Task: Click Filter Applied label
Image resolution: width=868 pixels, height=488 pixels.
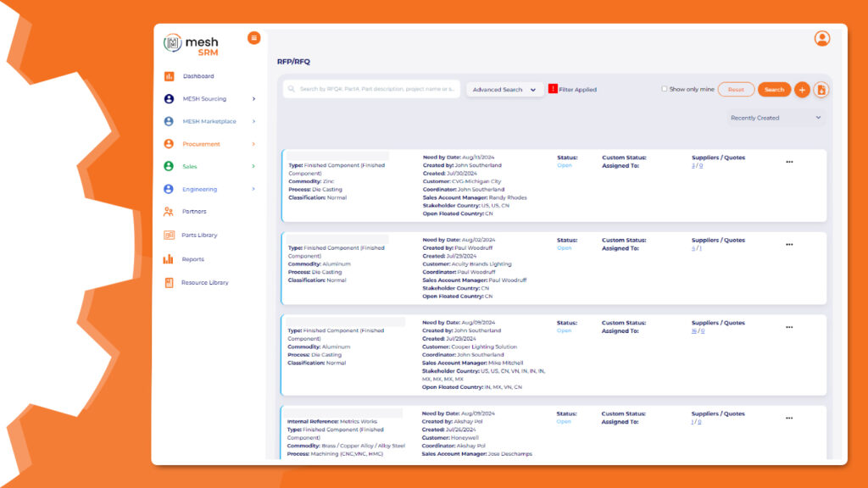Action: [x=577, y=90]
